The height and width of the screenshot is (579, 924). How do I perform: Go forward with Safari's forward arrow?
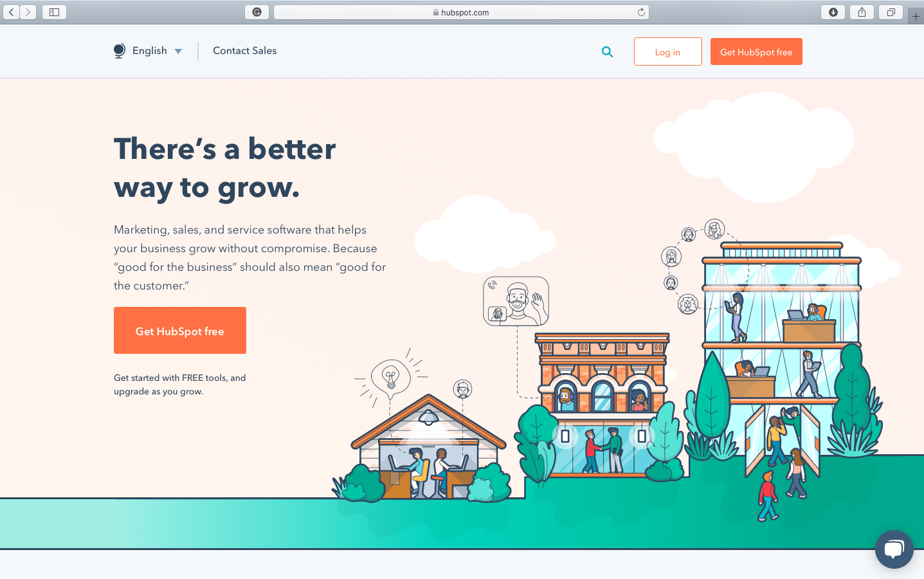(x=28, y=12)
